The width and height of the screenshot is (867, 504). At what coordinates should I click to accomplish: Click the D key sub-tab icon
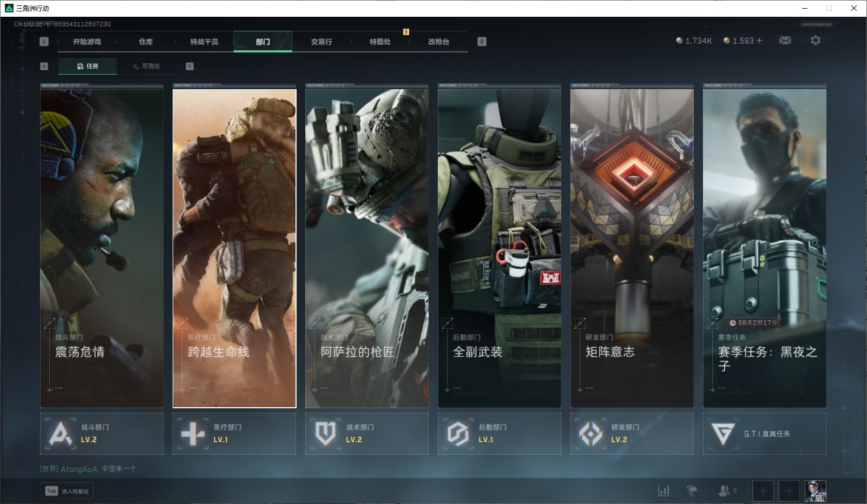[189, 66]
